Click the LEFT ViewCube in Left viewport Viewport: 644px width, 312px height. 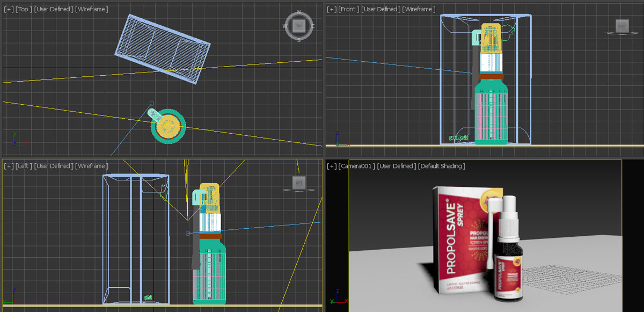click(299, 183)
